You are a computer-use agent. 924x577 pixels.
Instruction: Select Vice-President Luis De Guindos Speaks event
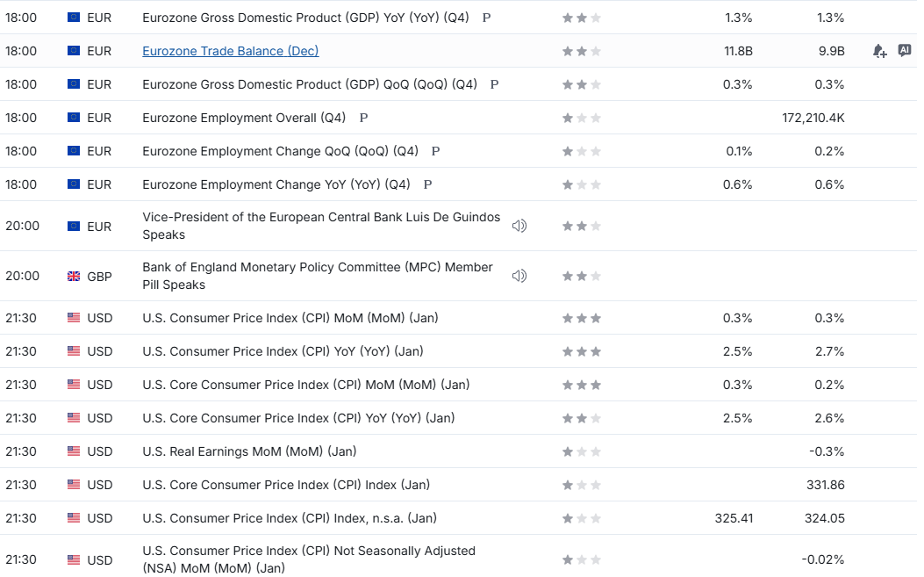321,226
